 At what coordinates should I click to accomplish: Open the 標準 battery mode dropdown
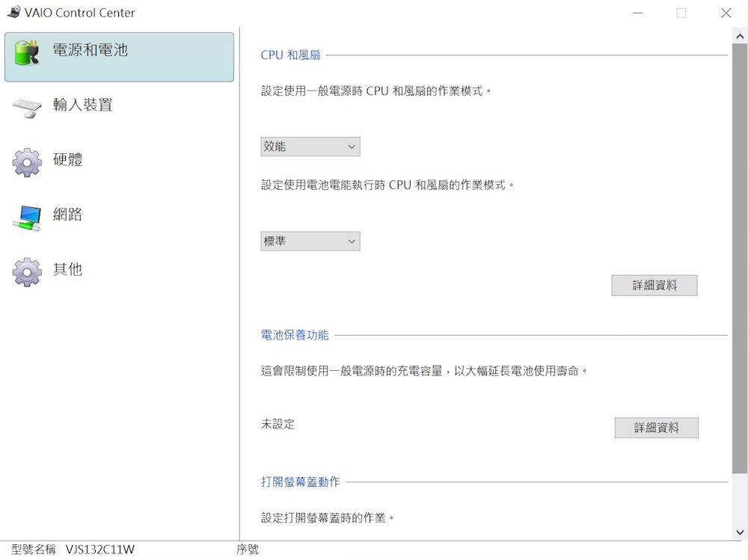tap(310, 241)
